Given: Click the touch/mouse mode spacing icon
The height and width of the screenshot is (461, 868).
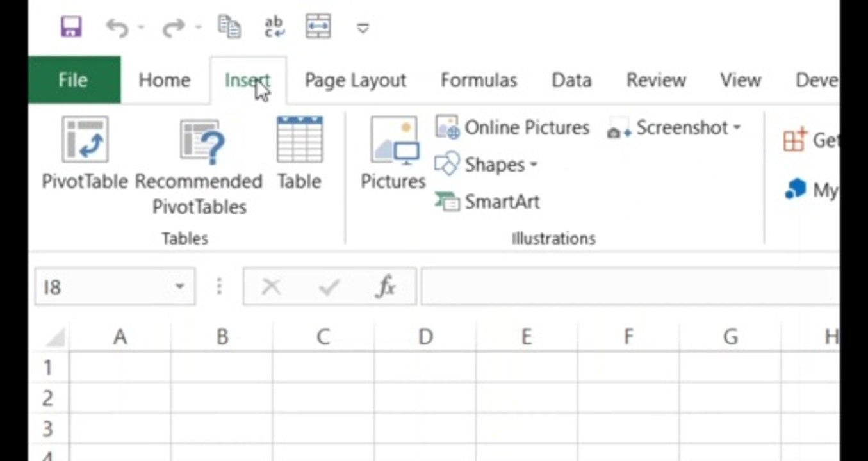Looking at the screenshot, I should click(318, 27).
